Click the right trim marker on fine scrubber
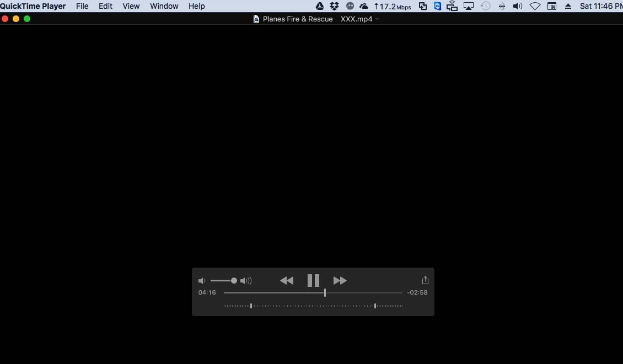 pos(375,306)
